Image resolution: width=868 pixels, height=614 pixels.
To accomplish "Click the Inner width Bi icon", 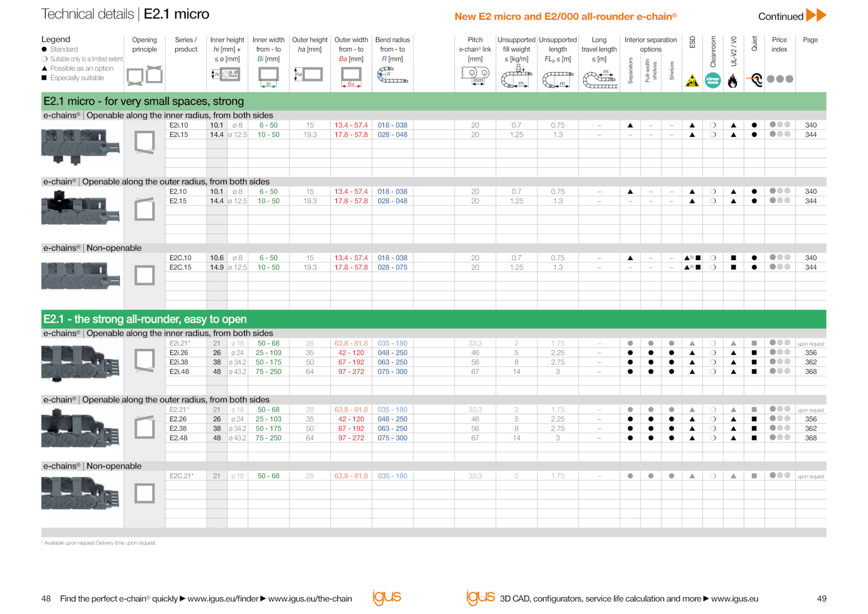I will coord(268,77).
